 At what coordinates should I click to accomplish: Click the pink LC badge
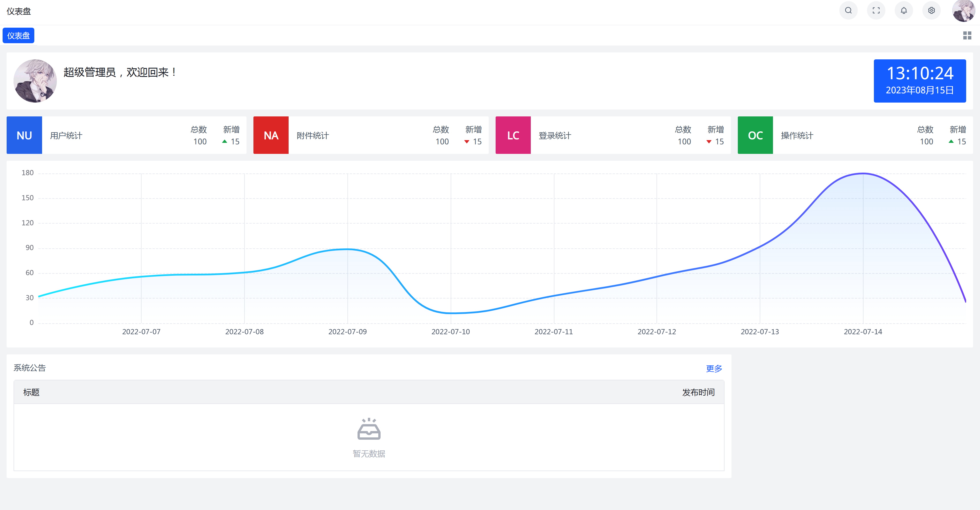click(x=513, y=135)
